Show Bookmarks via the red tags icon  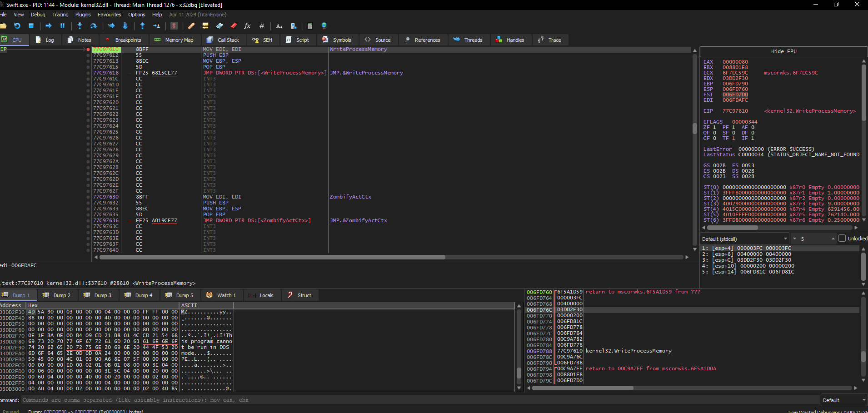[234, 26]
